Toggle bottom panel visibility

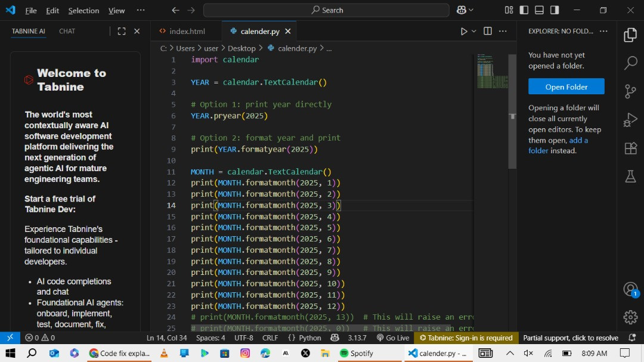(x=539, y=10)
